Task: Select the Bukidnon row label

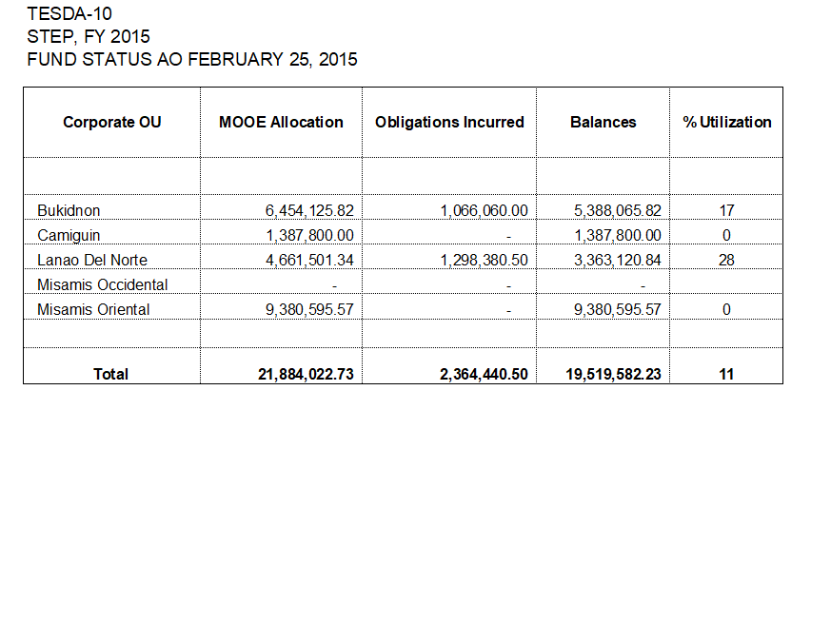Action: pyautogui.click(x=69, y=211)
